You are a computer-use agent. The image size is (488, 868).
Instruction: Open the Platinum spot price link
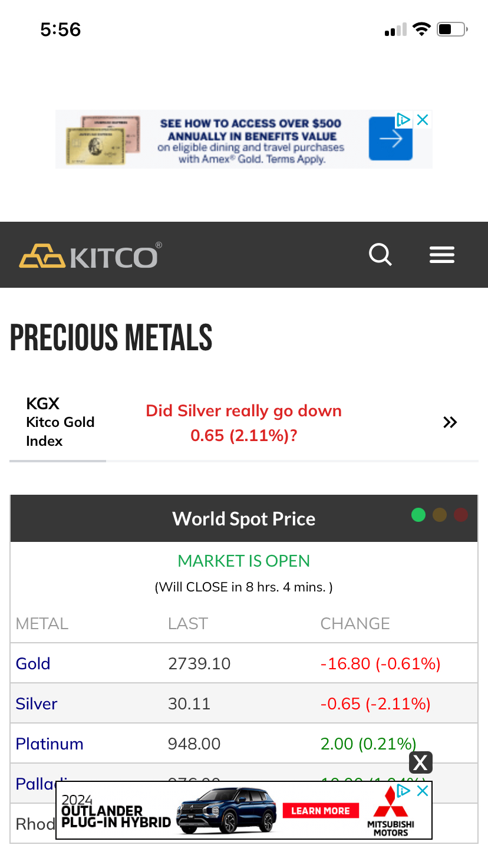click(50, 744)
